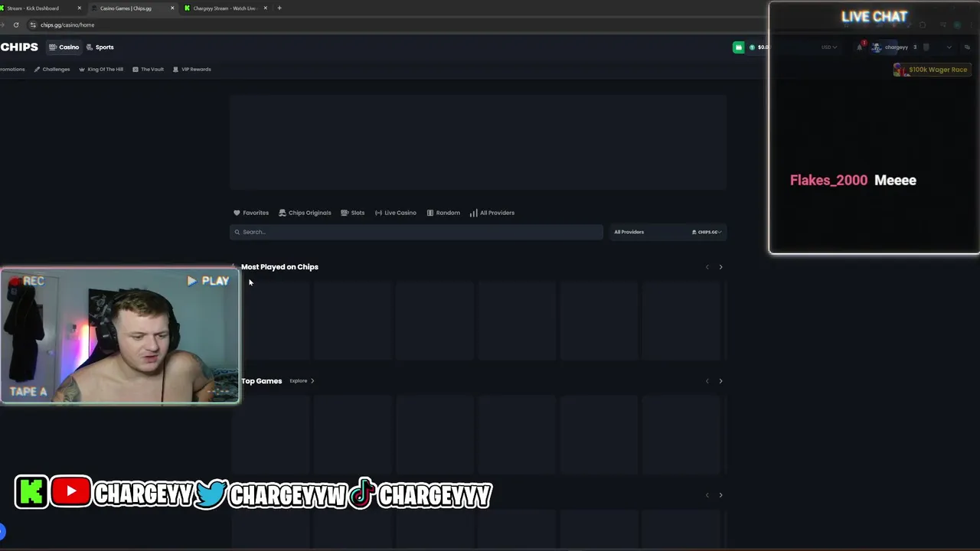Click the game search field
This screenshot has height=551, width=980.
click(416, 232)
